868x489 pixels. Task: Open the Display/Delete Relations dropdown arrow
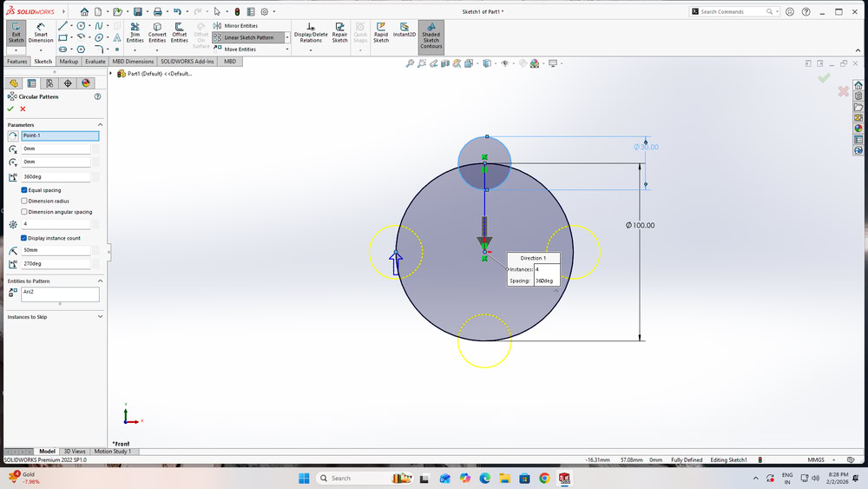click(x=311, y=50)
